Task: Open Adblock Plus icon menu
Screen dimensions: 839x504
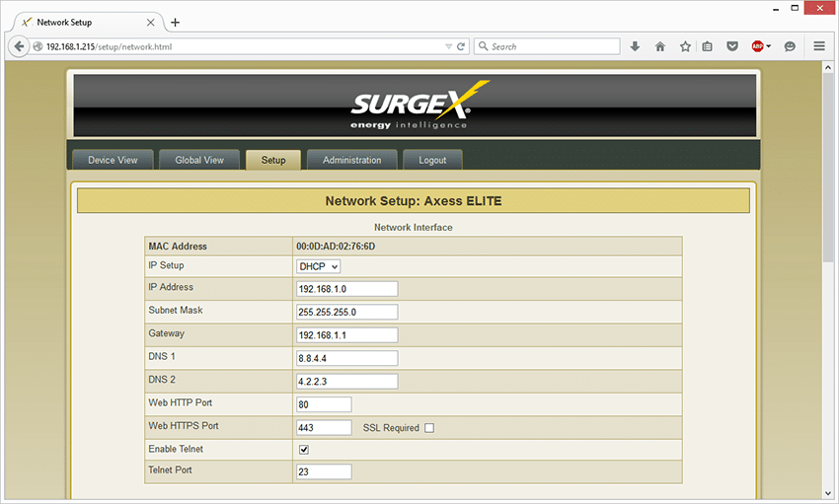Action: click(x=761, y=46)
